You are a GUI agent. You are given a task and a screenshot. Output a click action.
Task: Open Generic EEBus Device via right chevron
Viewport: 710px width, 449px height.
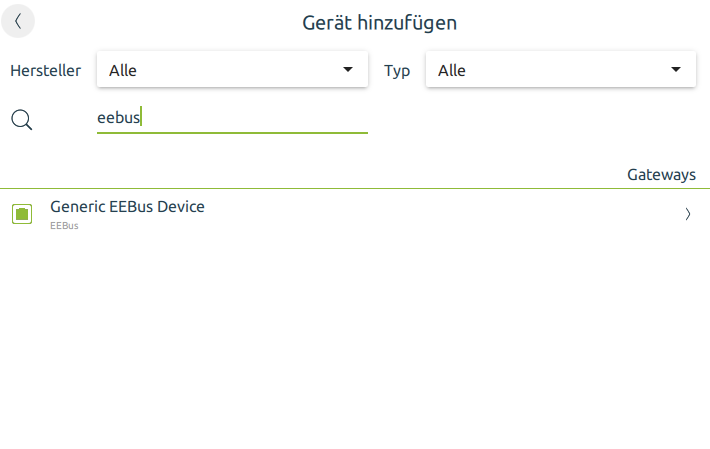pyautogui.click(x=688, y=213)
